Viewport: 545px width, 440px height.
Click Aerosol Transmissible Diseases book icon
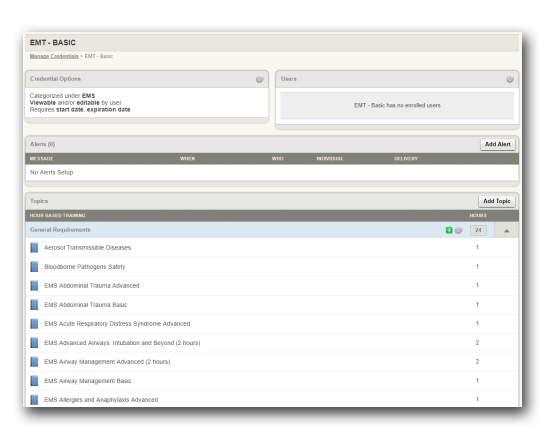(x=34, y=248)
